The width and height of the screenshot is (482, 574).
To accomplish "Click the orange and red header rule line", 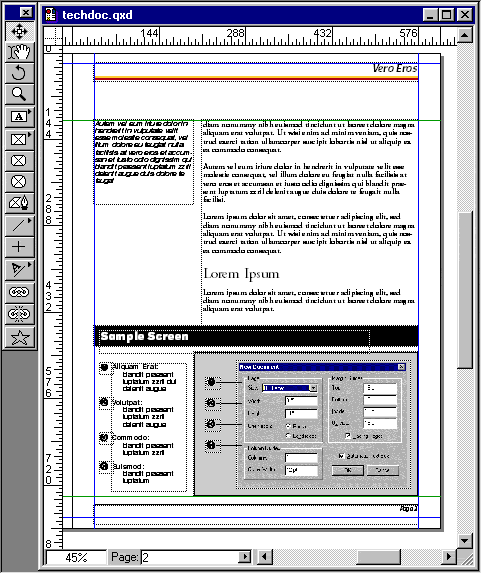I will (256, 78).
